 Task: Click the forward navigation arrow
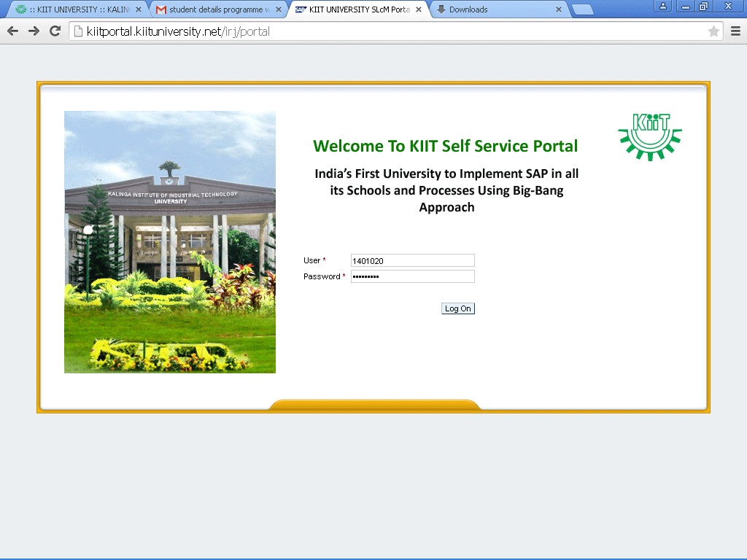33,31
